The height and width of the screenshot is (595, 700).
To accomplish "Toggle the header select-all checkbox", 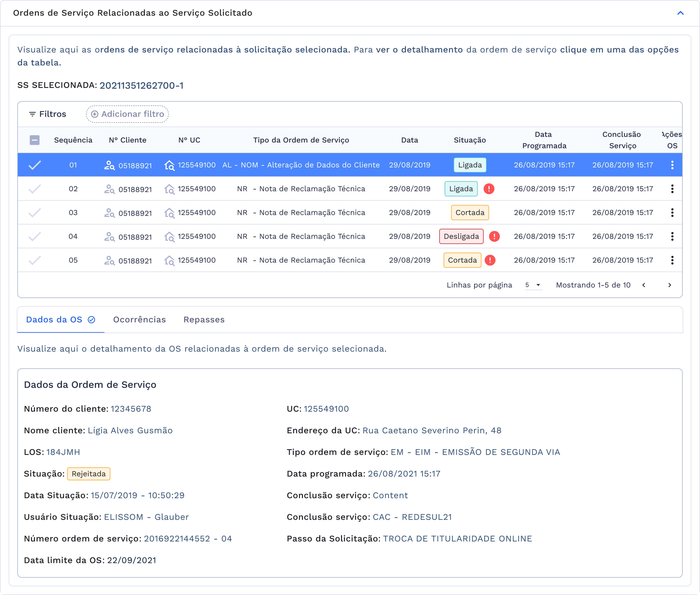I will [34, 140].
